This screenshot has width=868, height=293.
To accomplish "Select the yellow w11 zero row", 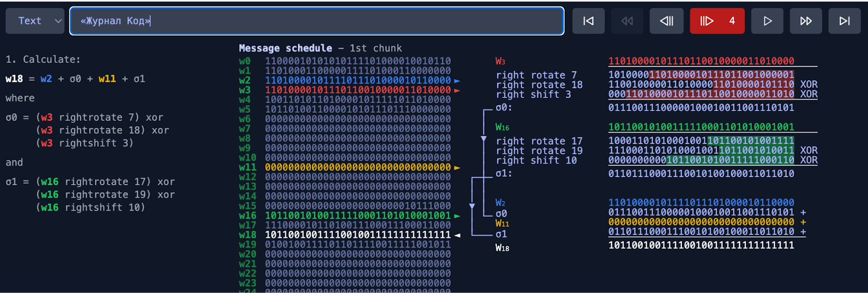I will click(x=358, y=167).
